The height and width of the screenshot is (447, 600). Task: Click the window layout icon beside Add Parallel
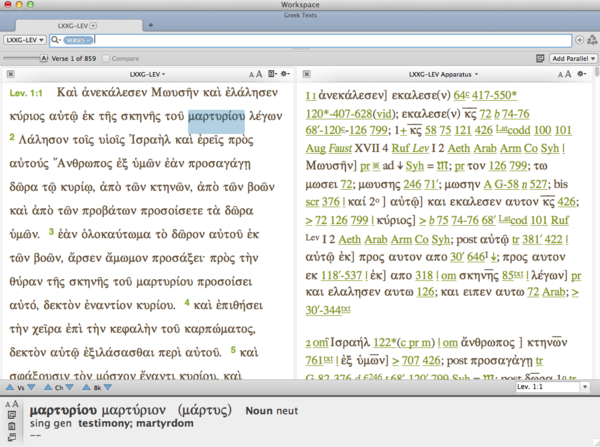(540, 58)
